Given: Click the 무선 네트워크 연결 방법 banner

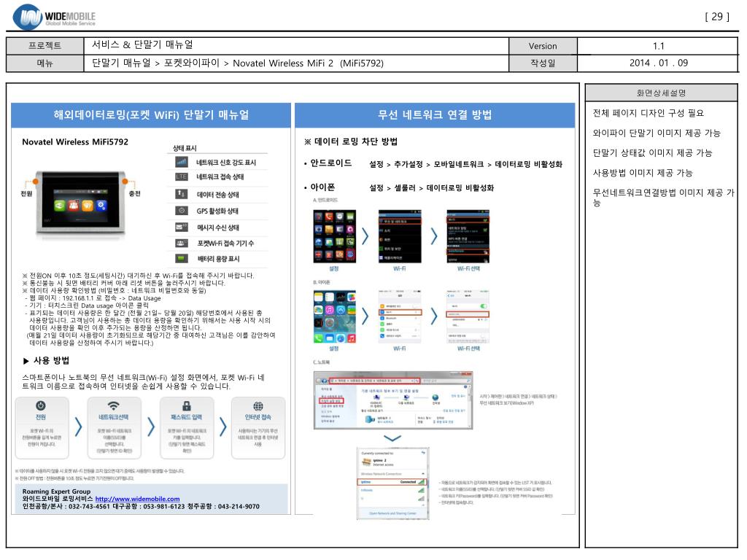Looking at the screenshot, I should [435, 114].
